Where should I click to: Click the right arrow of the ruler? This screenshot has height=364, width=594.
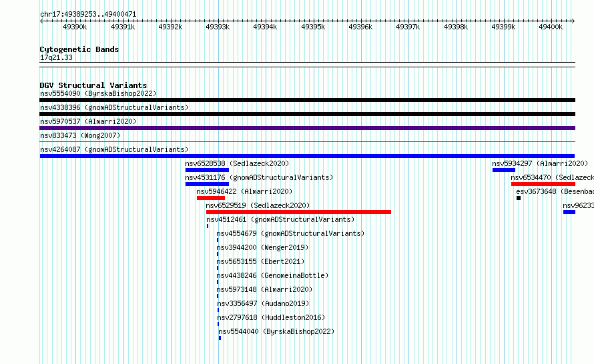(573, 21)
